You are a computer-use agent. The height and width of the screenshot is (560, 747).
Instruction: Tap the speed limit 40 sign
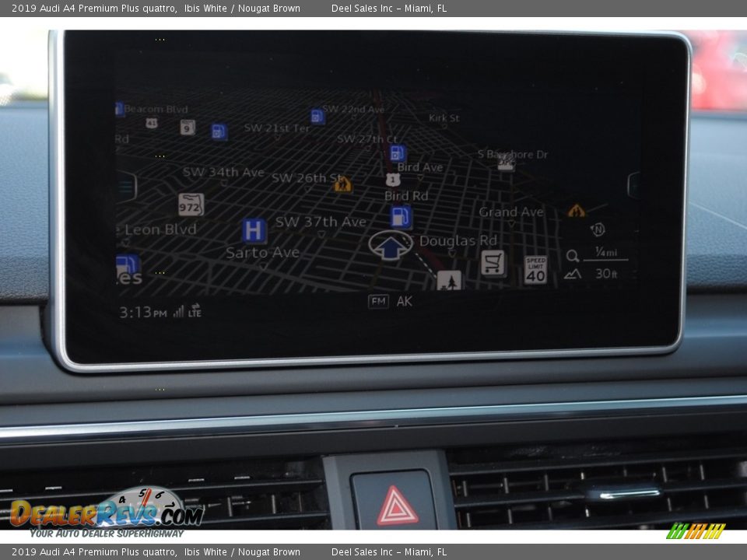(535, 269)
